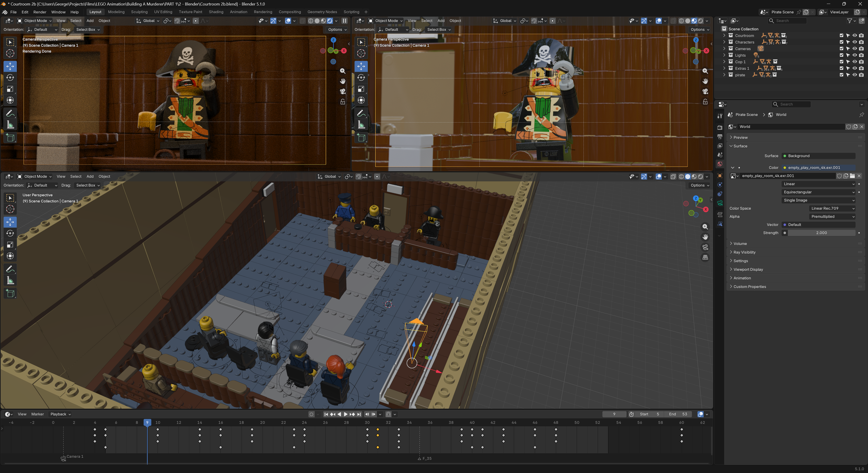Image resolution: width=868 pixels, height=473 pixels.
Task: Uncheck the Courtroom collection exclude checkbox
Action: coord(841,35)
